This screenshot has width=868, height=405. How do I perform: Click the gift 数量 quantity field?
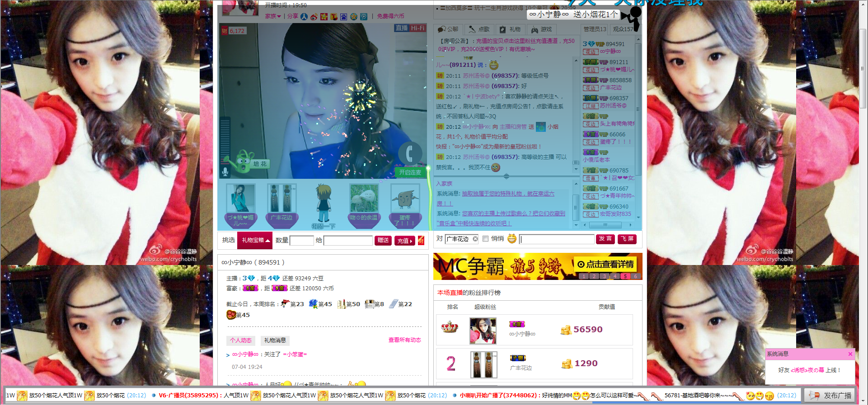click(301, 241)
